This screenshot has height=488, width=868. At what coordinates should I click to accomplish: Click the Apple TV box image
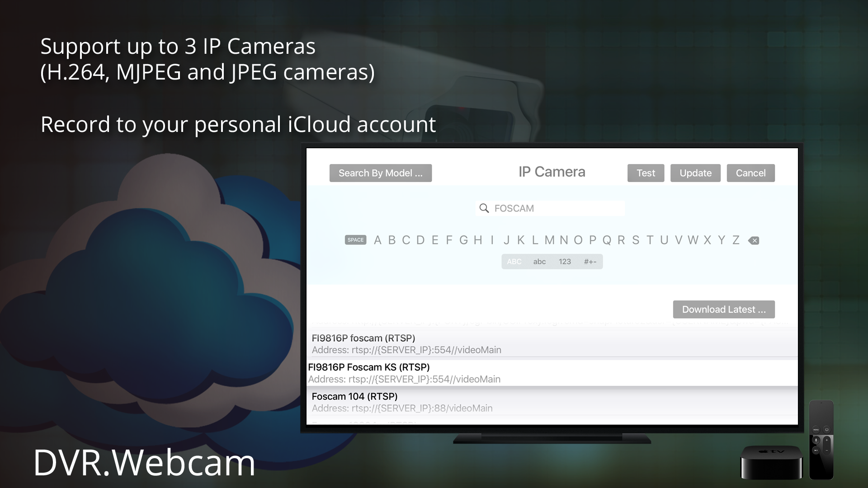point(771,462)
